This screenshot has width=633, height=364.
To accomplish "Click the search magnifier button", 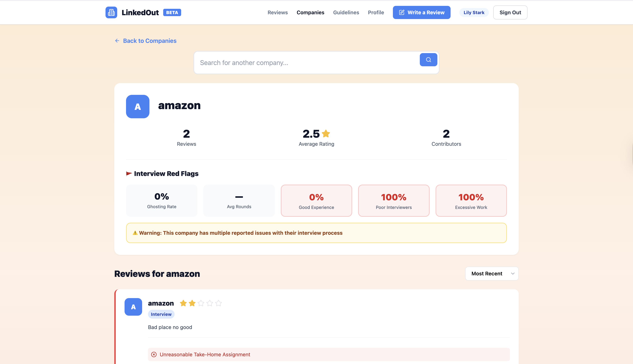I will tap(428, 60).
